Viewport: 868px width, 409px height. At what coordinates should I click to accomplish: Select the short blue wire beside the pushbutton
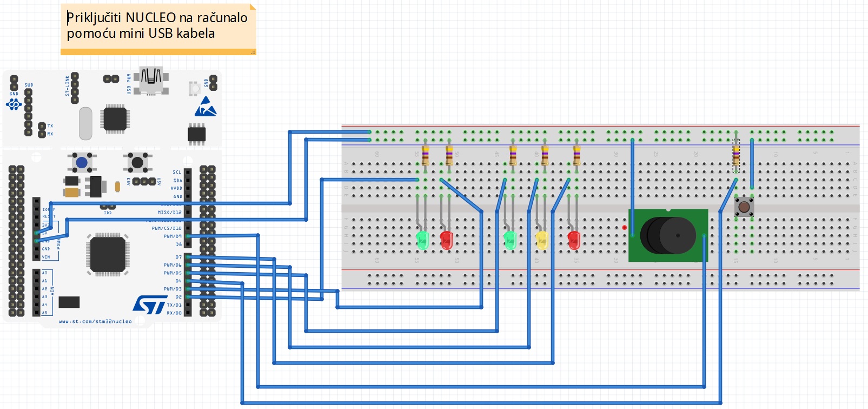tap(752, 164)
